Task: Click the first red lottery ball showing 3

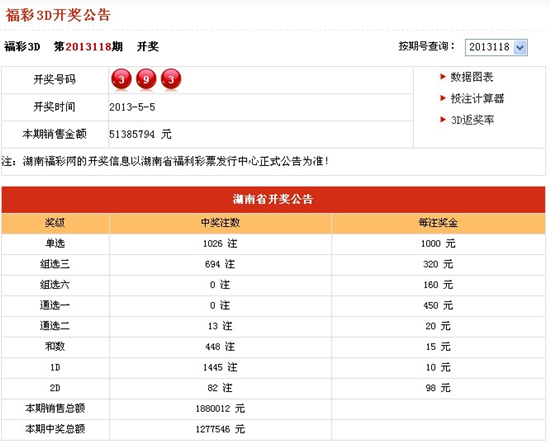Action: click(121, 79)
